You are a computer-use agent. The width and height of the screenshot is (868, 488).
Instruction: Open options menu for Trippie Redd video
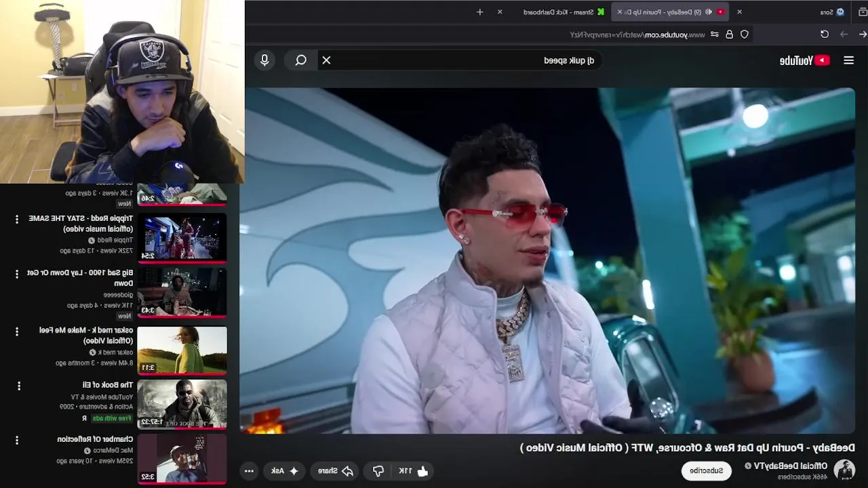pos(17,219)
